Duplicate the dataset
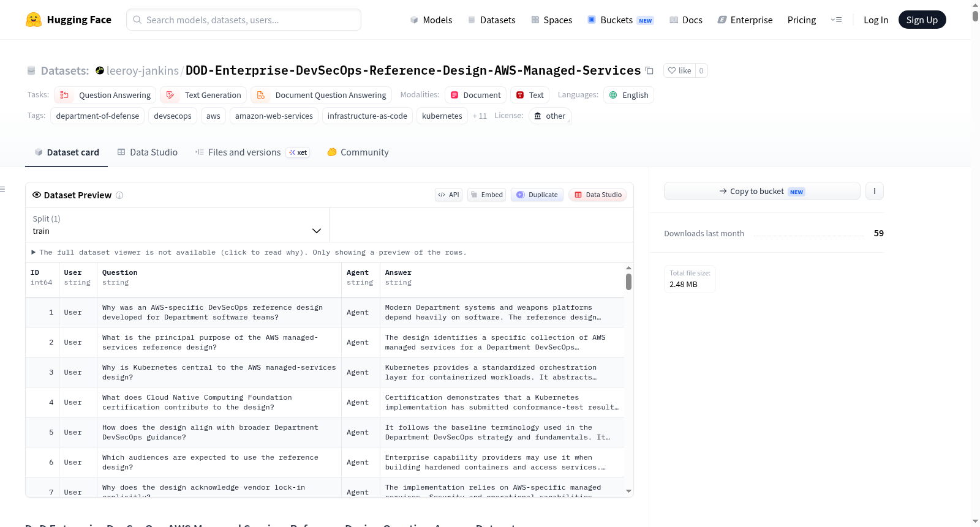Image resolution: width=980 pixels, height=527 pixels. tap(537, 195)
